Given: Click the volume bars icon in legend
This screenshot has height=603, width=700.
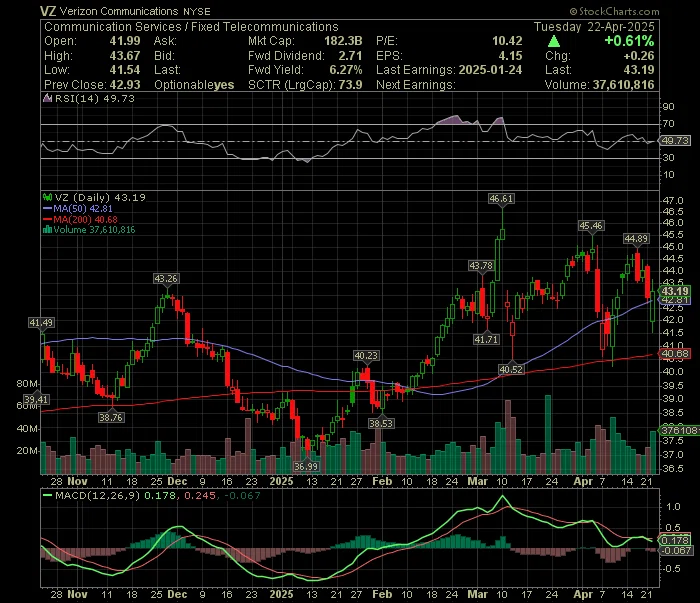Looking at the screenshot, I should pos(47,230).
